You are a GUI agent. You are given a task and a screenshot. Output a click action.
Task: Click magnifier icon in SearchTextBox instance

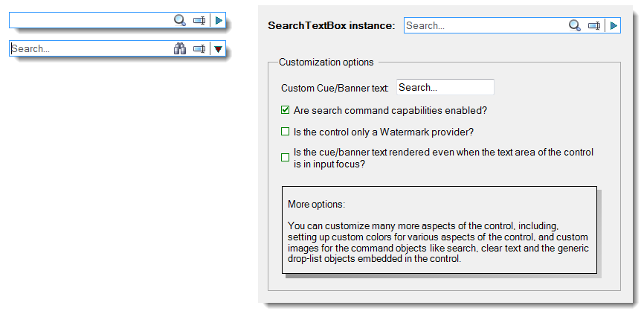[x=575, y=25]
